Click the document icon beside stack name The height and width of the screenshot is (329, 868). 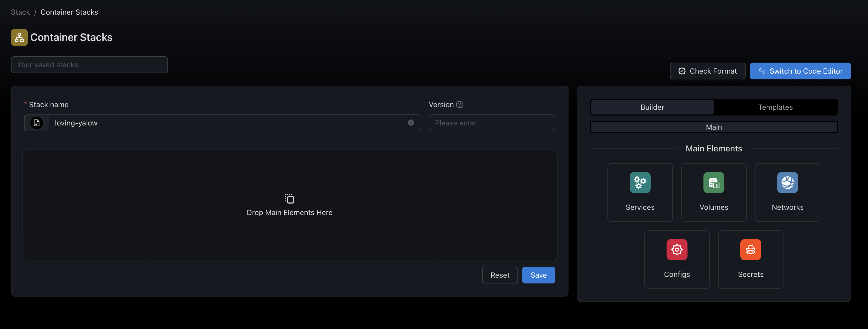coord(37,123)
